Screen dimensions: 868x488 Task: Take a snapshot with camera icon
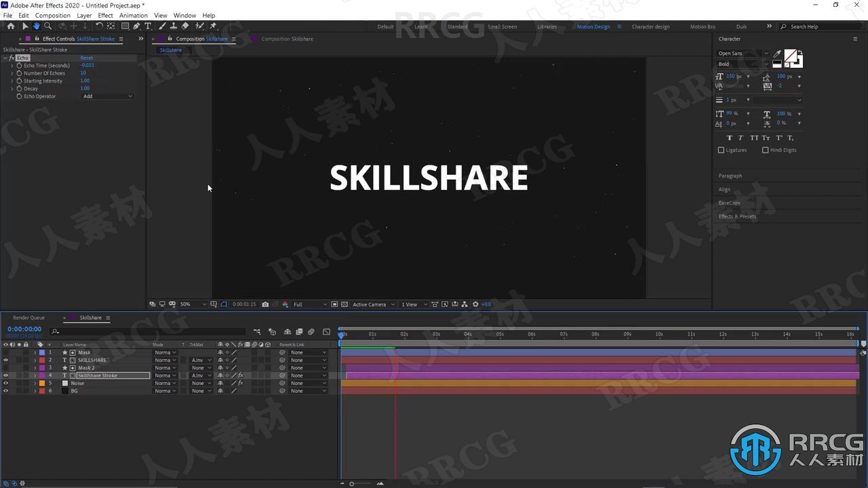point(265,304)
